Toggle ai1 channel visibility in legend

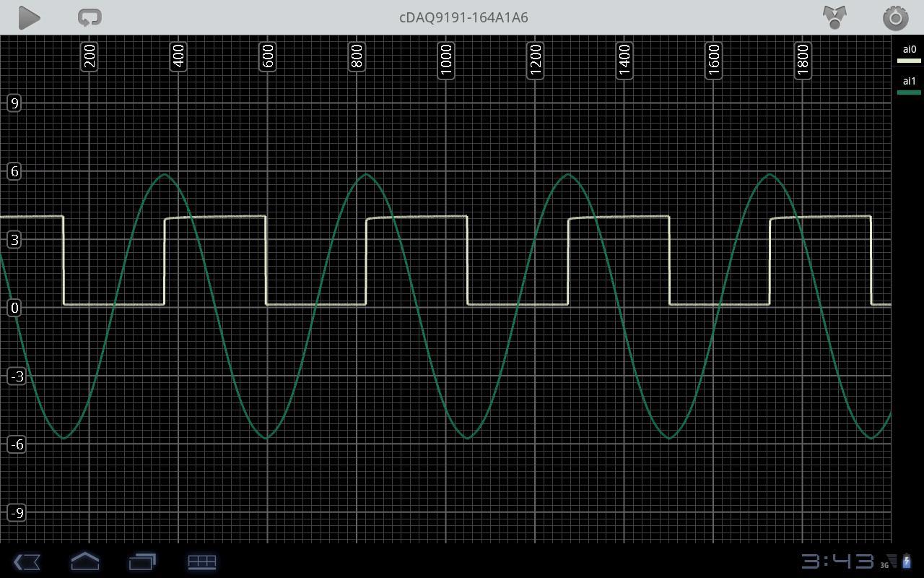[x=909, y=85]
